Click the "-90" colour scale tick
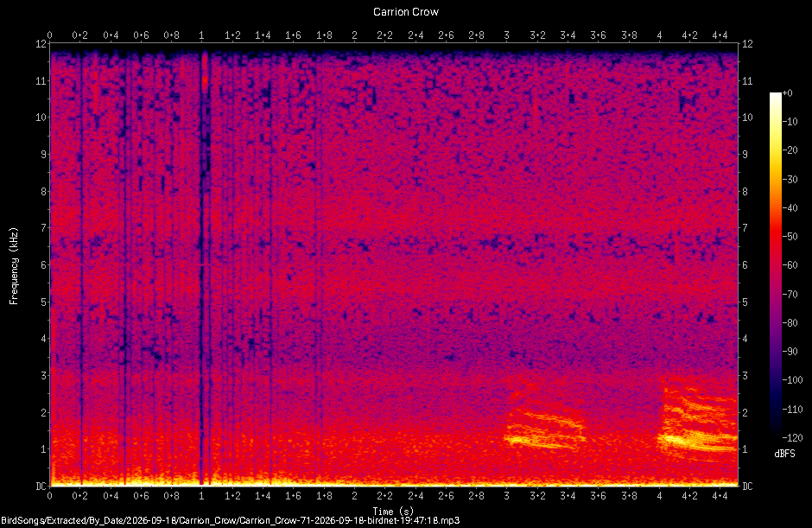Image resolution: width=812 pixels, height=528 pixels. pyautogui.click(x=790, y=352)
